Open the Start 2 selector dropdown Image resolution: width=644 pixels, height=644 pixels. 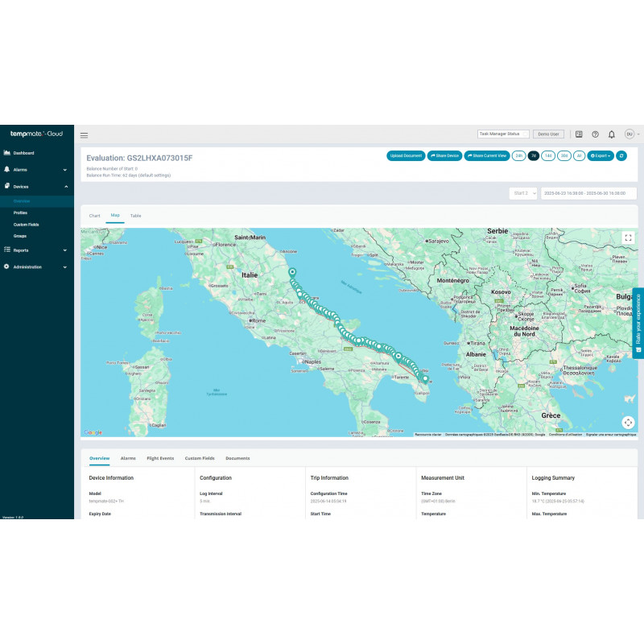pos(524,193)
